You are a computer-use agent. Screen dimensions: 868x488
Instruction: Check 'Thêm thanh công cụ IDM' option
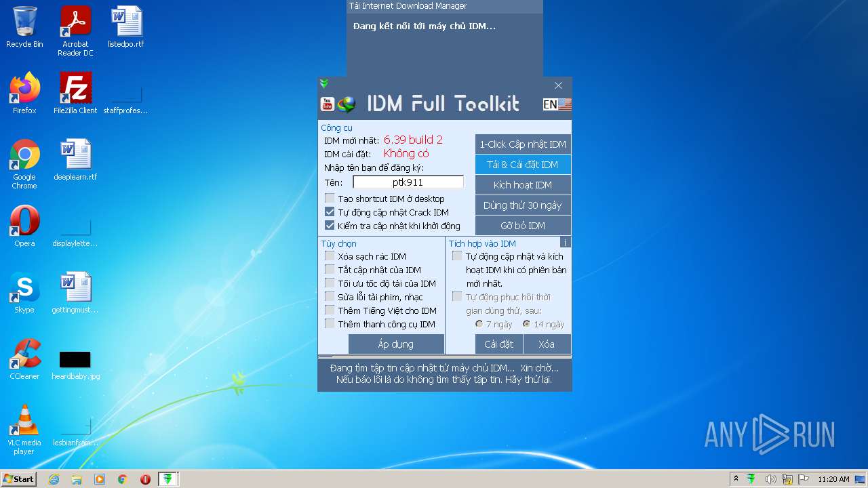[330, 324]
